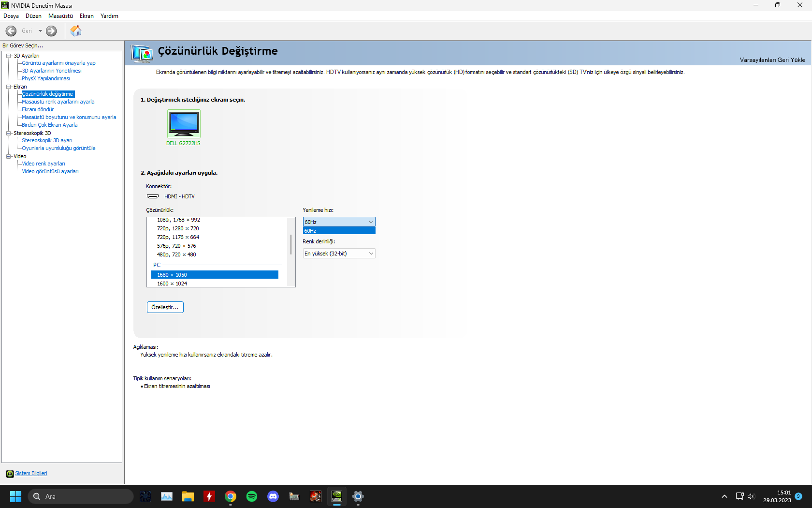Click the NVIDIA Control Panel taskbar icon

click(337, 496)
